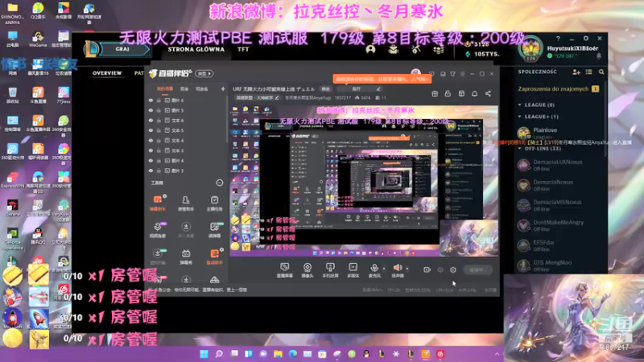The width and height of the screenshot is (644, 362).
Task: Hide the 文本3 layer
Action: pyautogui.click(x=151, y=150)
